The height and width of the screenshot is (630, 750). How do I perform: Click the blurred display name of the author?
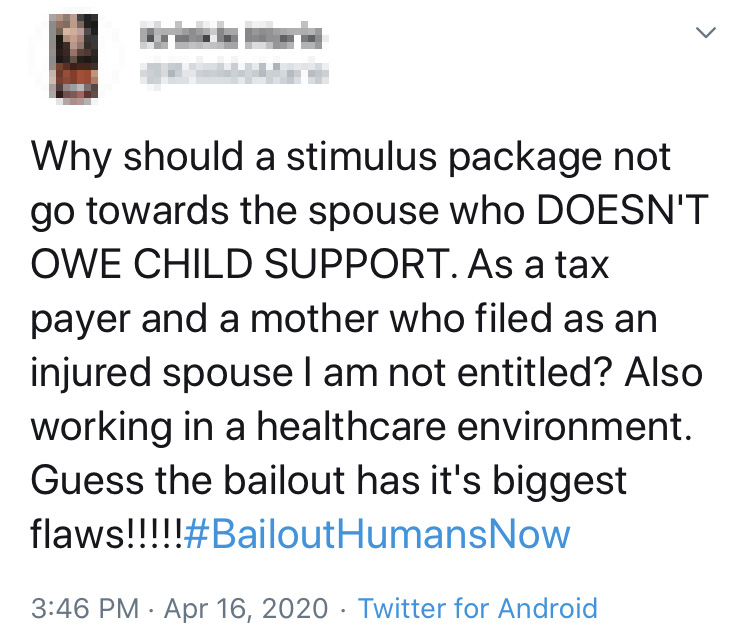[x=232, y=36]
